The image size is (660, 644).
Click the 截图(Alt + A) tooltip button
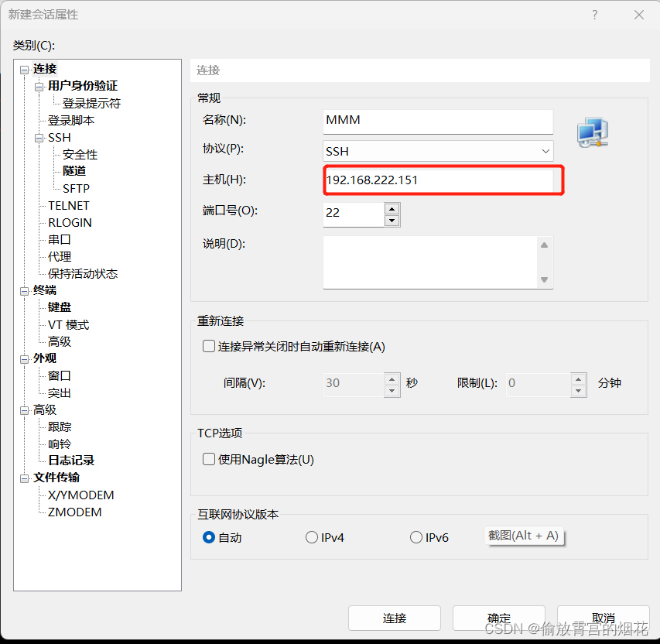(x=524, y=536)
